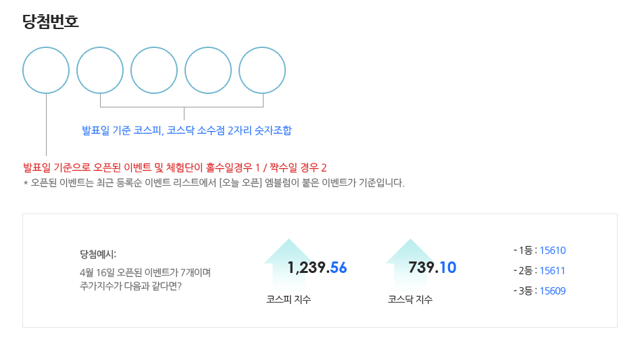The width and height of the screenshot is (644, 352).
Task: Click the KOSDAQ up-arrow icon
Action: tap(410, 265)
